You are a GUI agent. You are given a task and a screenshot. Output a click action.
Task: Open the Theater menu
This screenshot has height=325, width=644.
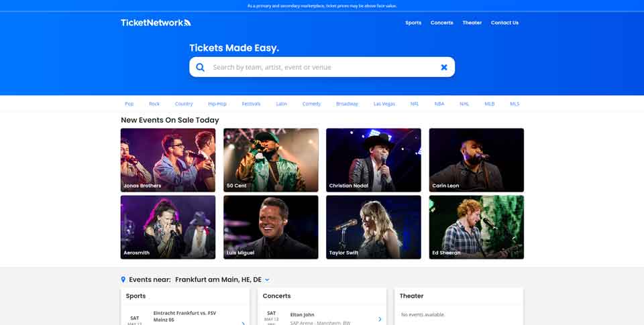tap(472, 23)
